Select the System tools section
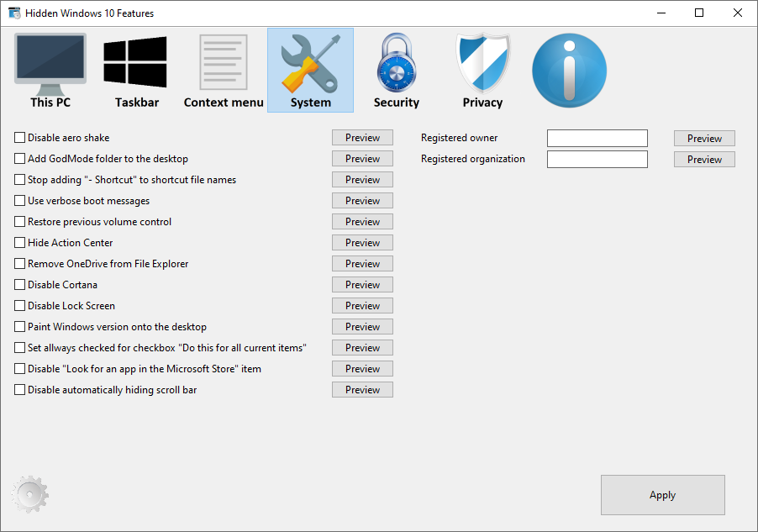The width and height of the screenshot is (758, 532). tap(310, 71)
